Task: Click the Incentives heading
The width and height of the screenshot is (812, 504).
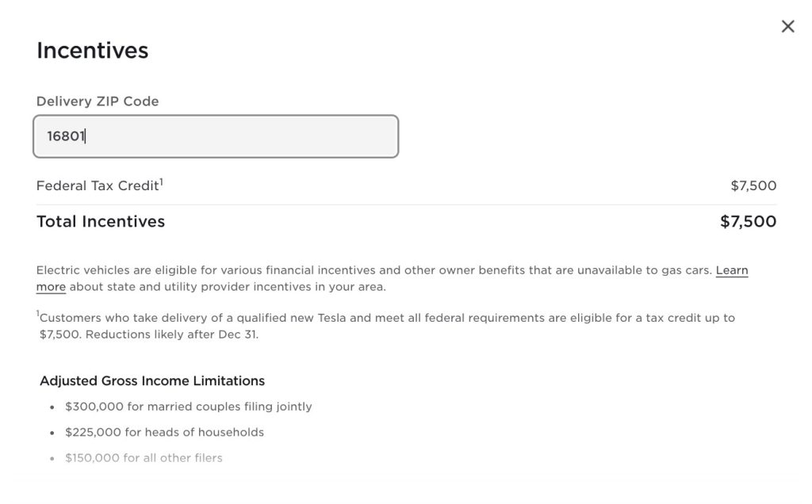Action: point(92,51)
